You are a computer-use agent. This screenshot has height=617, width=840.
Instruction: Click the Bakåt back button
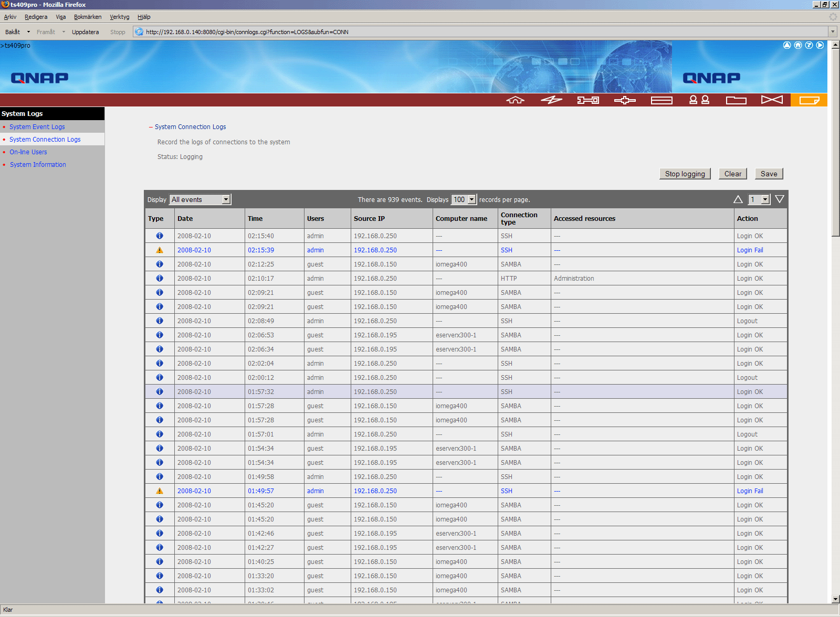click(13, 32)
